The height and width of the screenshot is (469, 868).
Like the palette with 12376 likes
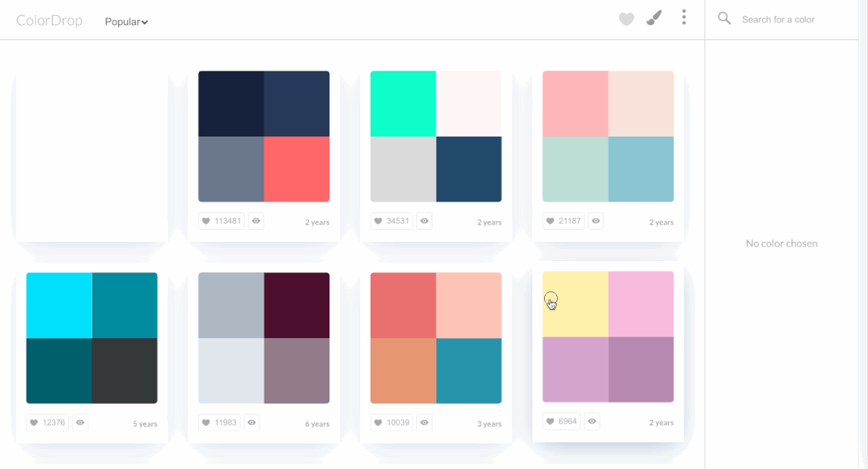click(47, 422)
